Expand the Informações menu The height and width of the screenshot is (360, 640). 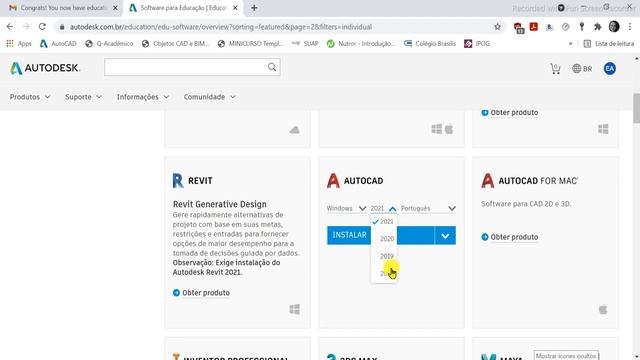pyautogui.click(x=143, y=97)
